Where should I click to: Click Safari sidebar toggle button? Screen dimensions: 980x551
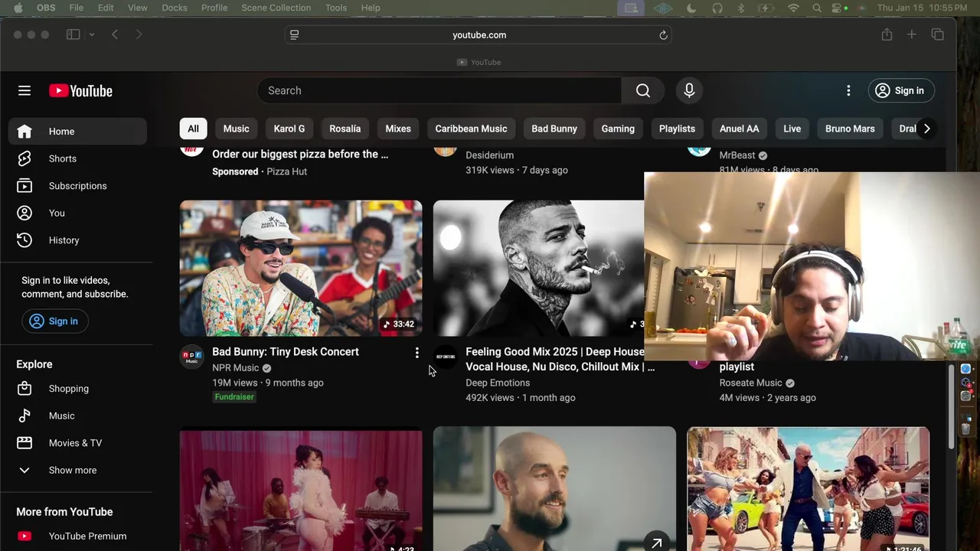[73, 34]
